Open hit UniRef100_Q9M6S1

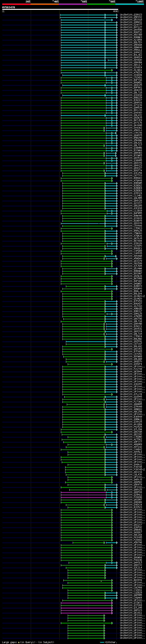pyautogui.click(x=131, y=22)
